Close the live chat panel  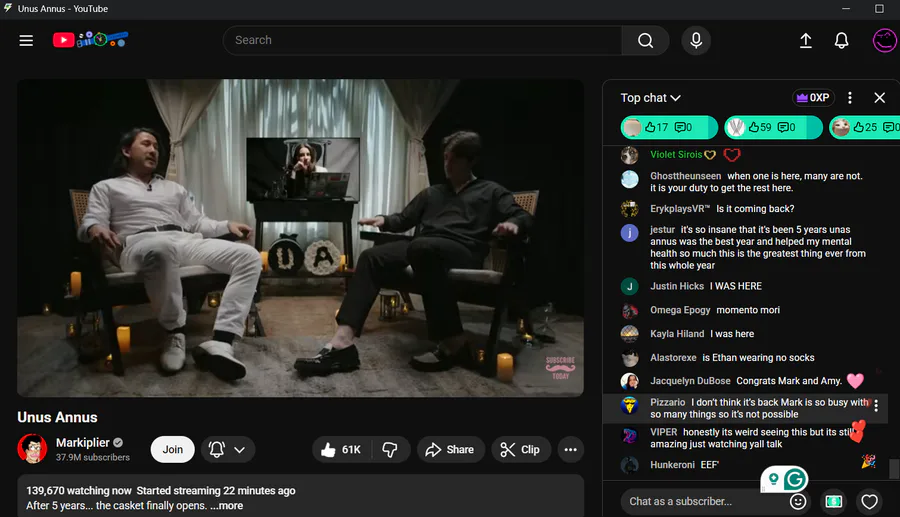(879, 98)
